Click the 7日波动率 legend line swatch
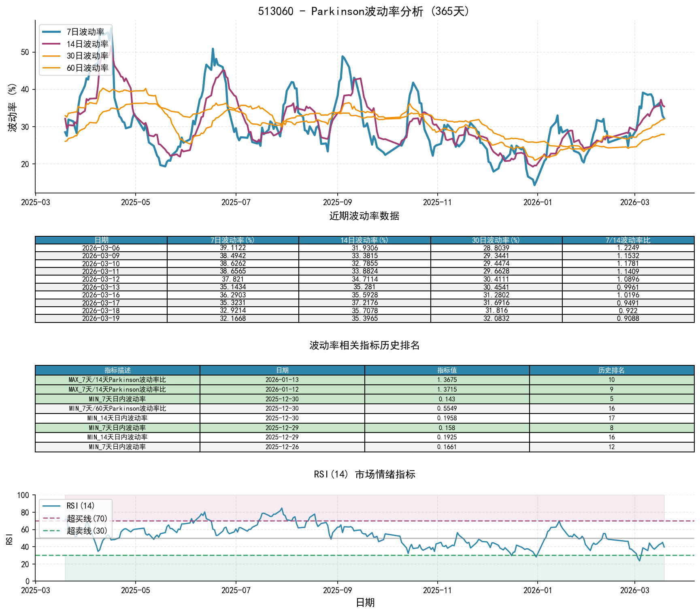 pos(52,32)
